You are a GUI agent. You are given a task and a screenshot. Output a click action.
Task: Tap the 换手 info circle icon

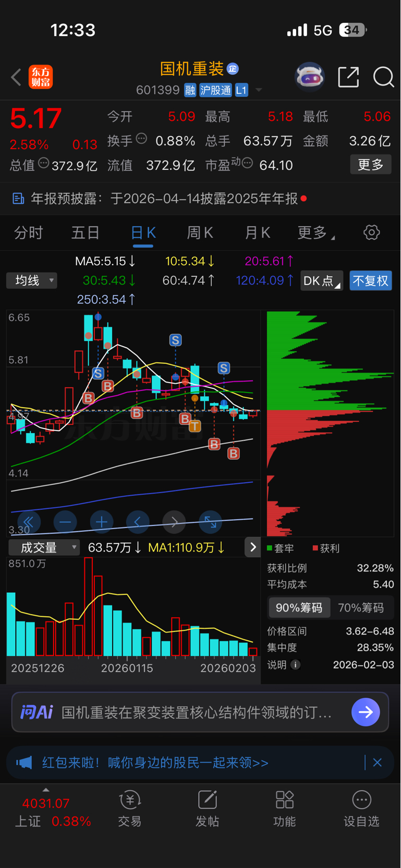pos(141,139)
